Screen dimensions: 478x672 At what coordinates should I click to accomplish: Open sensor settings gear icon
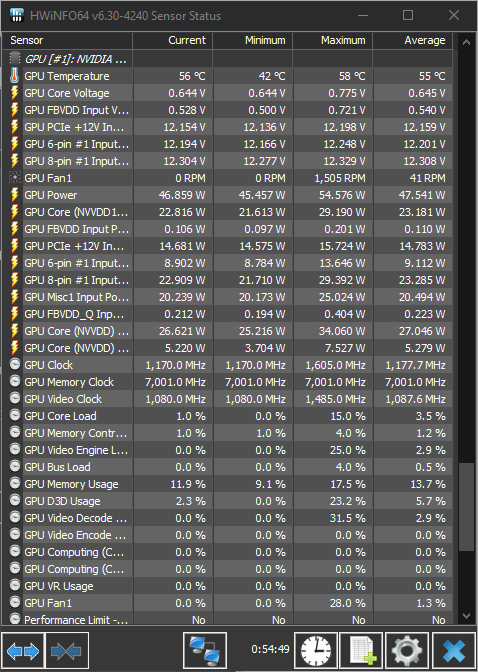tap(406, 651)
